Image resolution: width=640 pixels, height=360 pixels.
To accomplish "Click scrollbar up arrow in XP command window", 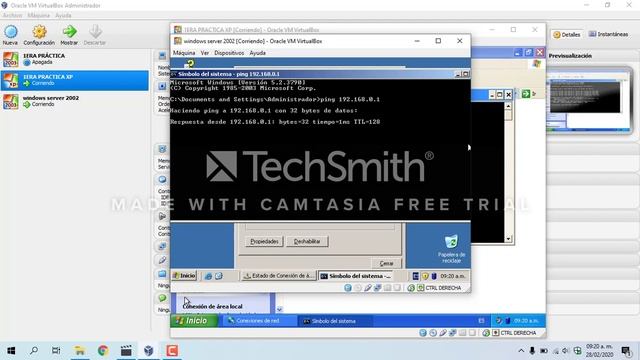I will 508,106.
